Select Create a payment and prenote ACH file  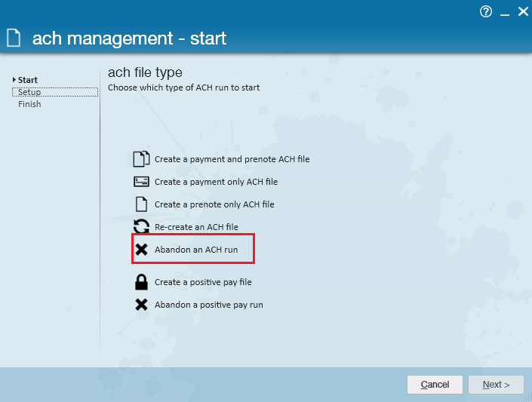pos(232,159)
